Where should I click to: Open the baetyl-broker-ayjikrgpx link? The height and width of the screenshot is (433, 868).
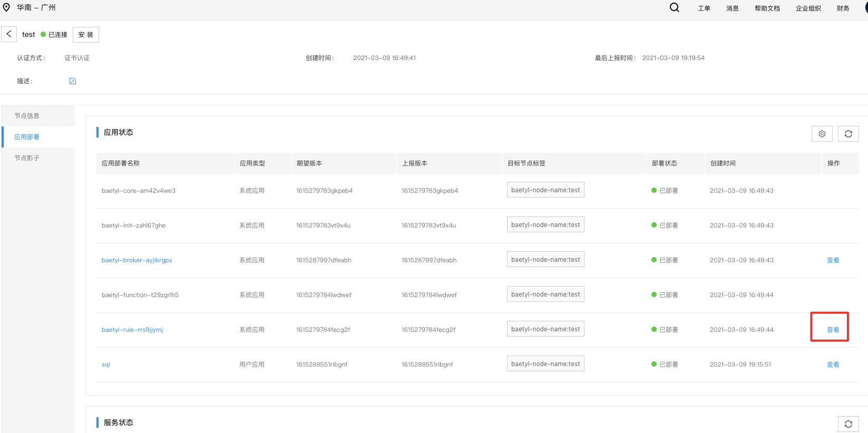pyautogui.click(x=137, y=260)
